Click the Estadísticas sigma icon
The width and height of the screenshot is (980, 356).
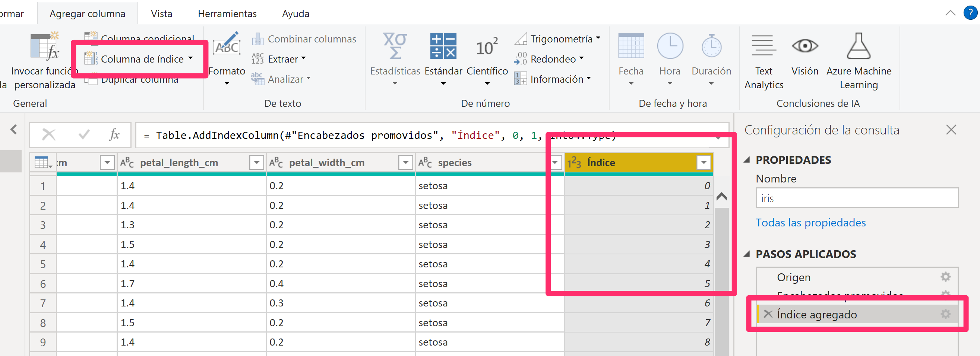click(395, 46)
